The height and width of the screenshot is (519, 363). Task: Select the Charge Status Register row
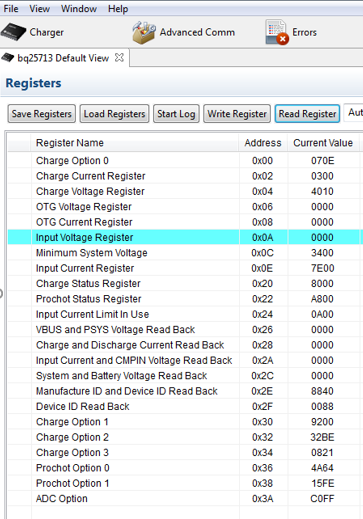(x=184, y=283)
